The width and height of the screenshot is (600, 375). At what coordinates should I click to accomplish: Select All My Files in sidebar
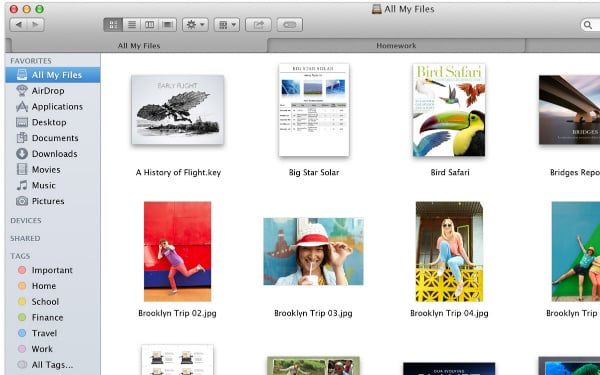pyautogui.click(x=53, y=75)
